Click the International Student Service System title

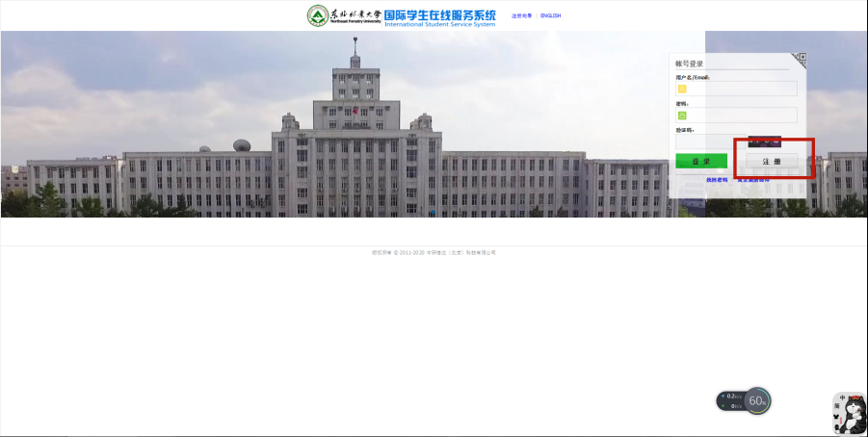(x=440, y=16)
